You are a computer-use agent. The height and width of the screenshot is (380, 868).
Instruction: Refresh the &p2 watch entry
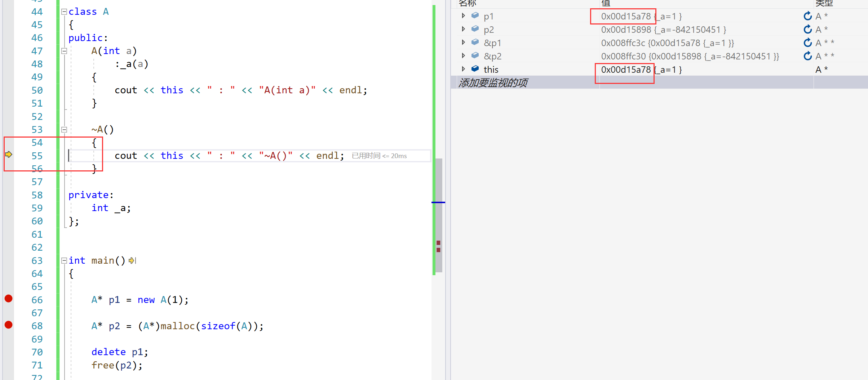pyautogui.click(x=807, y=56)
